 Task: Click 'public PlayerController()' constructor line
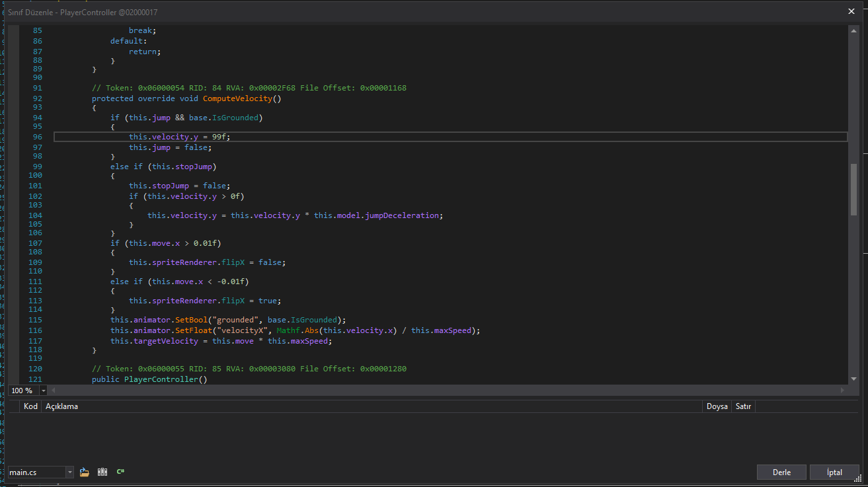149,379
